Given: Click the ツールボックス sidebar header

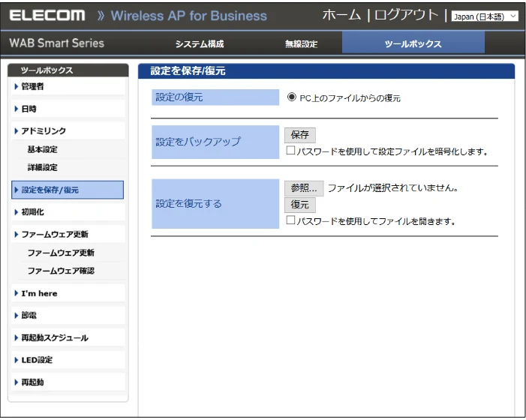Looking at the screenshot, I should pos(68,70).
